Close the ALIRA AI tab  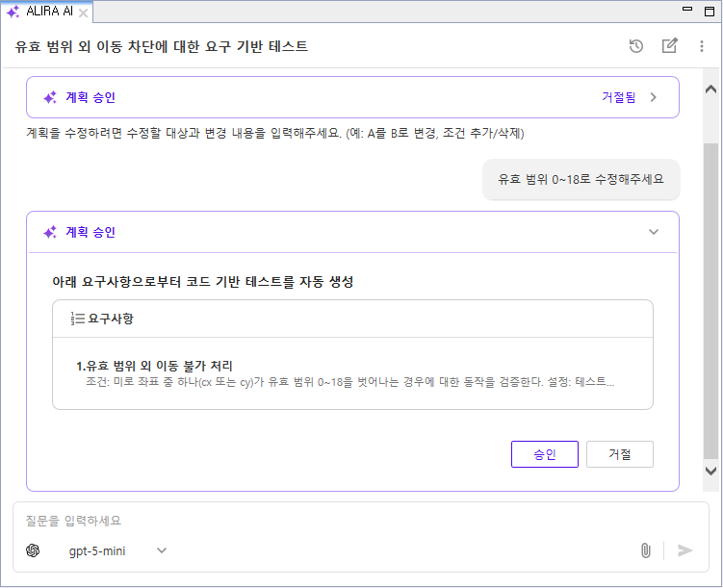(84, 13)
